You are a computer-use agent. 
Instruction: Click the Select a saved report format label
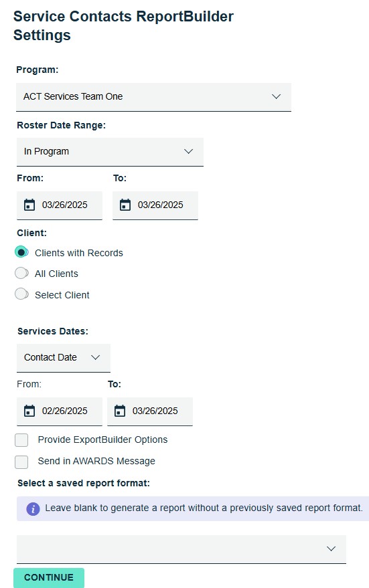(83, 483)
